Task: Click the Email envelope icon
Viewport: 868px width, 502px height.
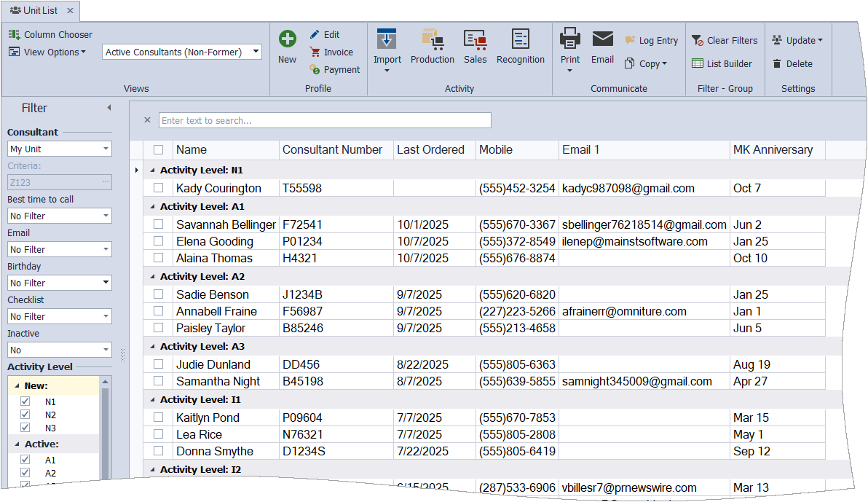Action: (602, 39)
